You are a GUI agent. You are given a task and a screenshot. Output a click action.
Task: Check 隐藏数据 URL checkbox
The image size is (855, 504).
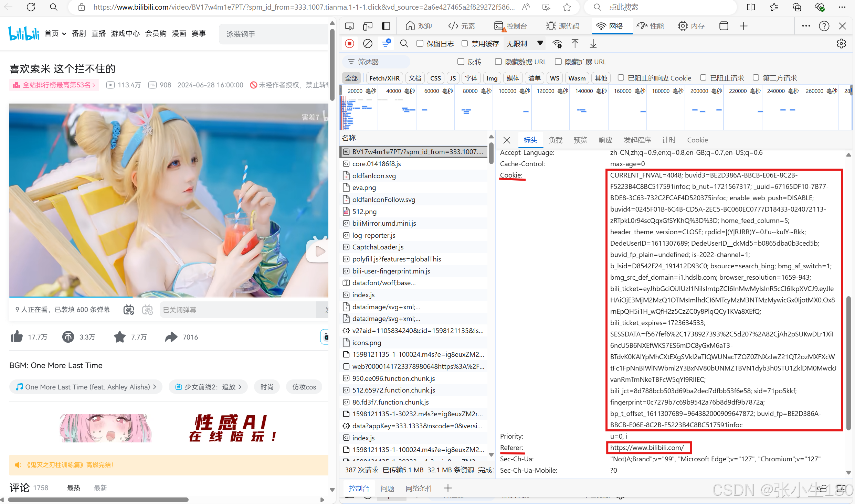click(x=498, y=62)
